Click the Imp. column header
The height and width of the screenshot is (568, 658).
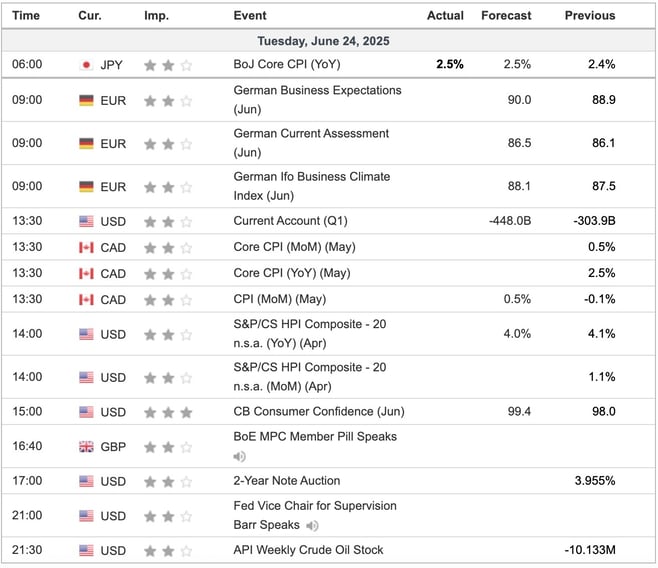157,16
